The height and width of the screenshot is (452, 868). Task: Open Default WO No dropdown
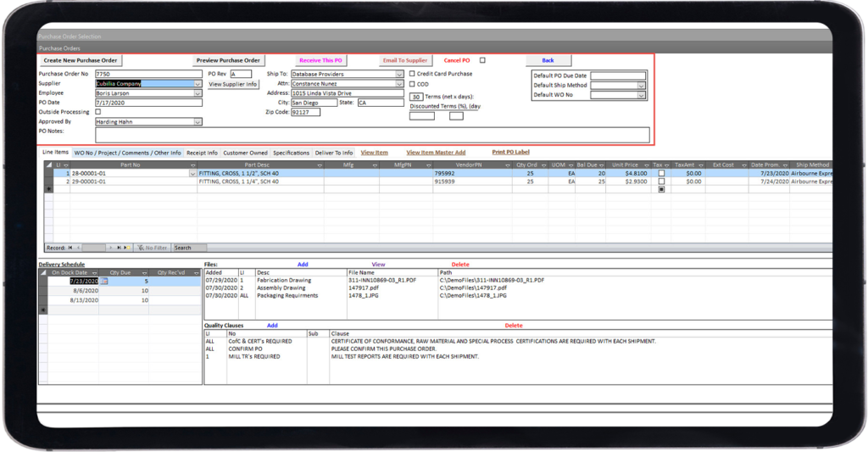pos(641,95)
